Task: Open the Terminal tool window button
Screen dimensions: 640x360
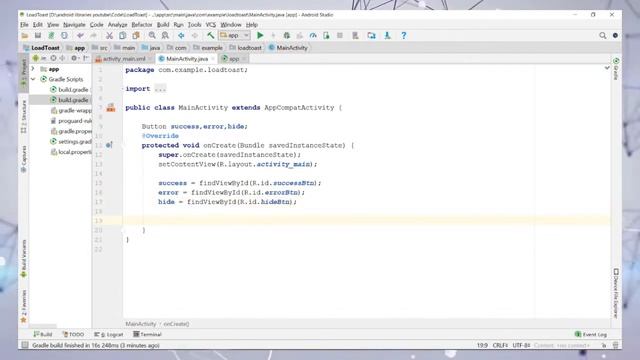Action: [147, 334]
